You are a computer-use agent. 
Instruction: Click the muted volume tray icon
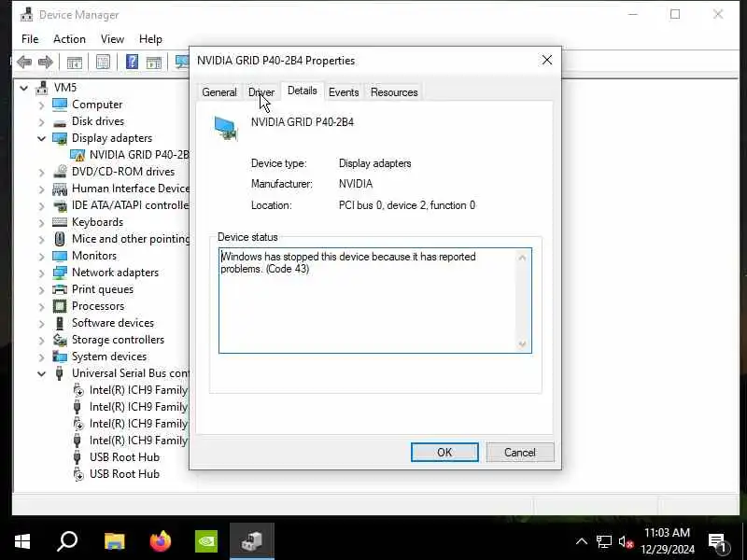tap(626, 542)
